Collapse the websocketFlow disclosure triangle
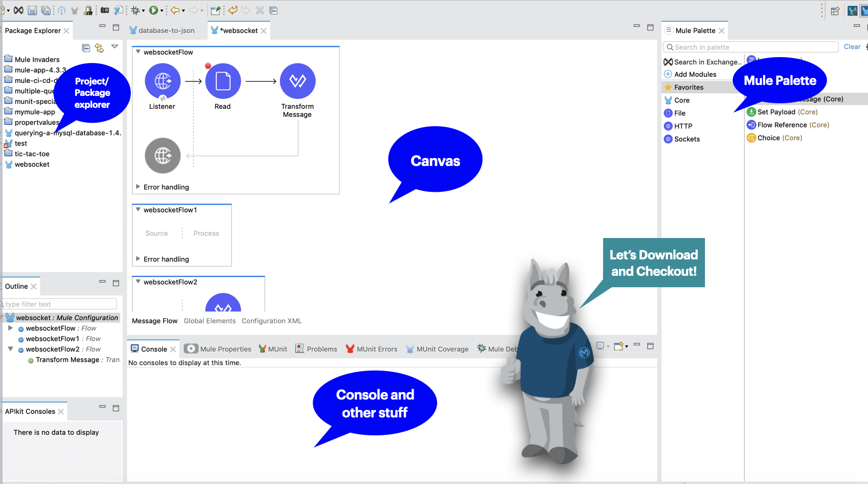Image resolution: width=868 pixels, height=484 pixels. tap(138, 52)
